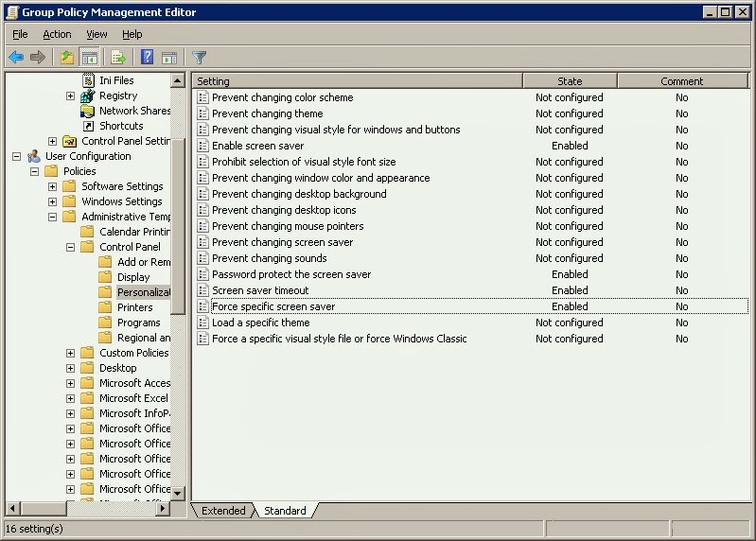Select the Personalization tree folder
The image size is (756, 541).
point(143,292)
